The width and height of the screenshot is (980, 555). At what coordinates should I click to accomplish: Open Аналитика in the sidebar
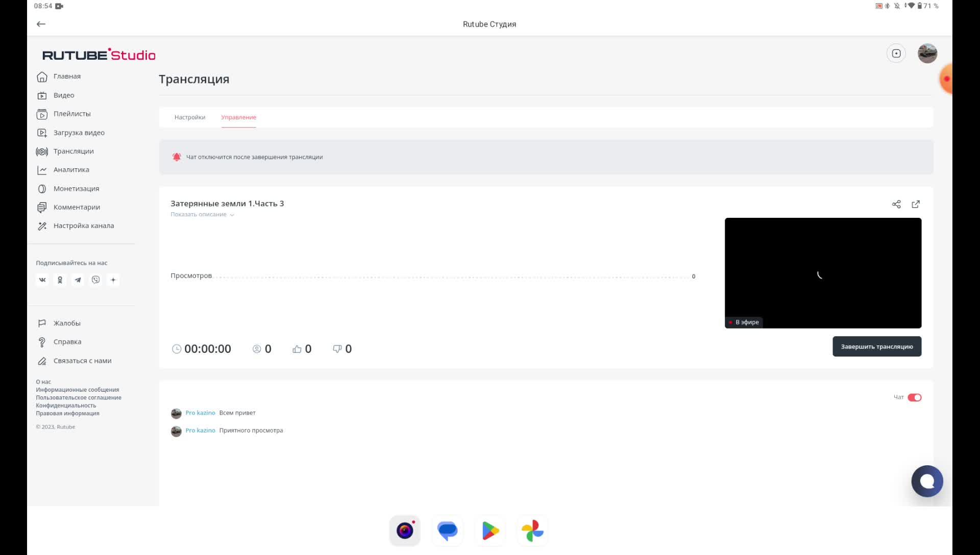coord(71,170)
